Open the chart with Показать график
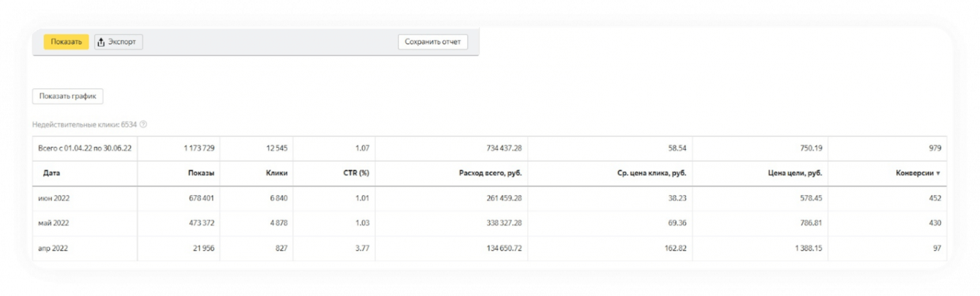This screenshot has width=980, height=296. click(x=68, y=96)
